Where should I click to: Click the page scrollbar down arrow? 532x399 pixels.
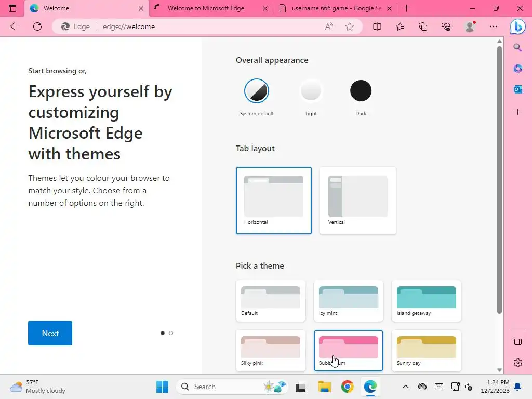tap(499, 370)
